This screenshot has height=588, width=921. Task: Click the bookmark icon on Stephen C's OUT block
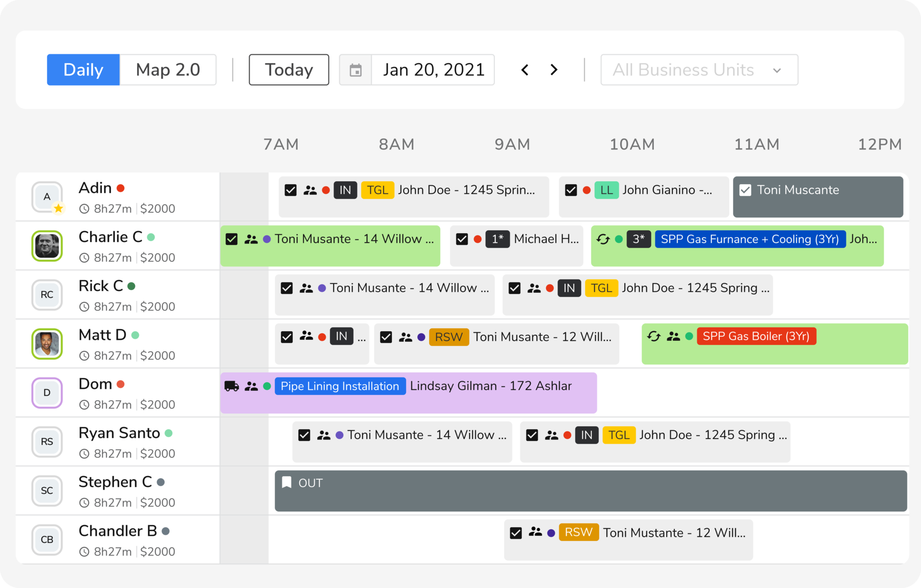[287, 482]
